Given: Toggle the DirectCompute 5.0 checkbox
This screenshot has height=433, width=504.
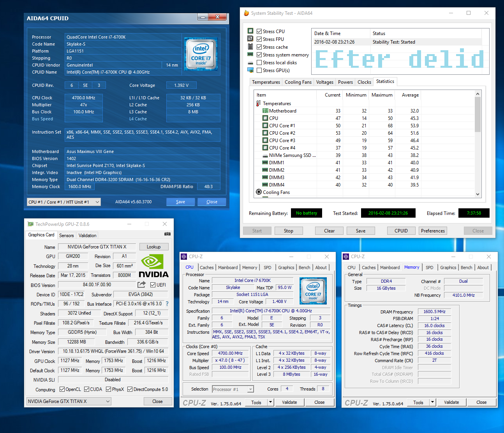Looking at the screenshot, I should tap(130, 389).
